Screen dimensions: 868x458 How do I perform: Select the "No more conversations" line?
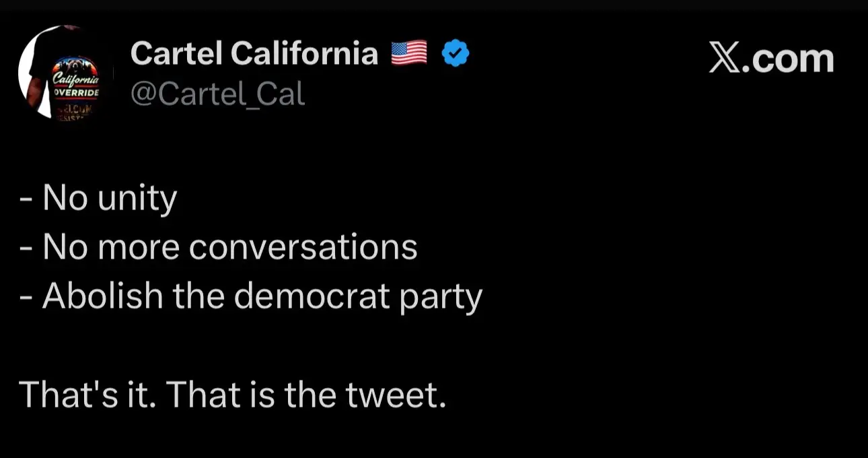click(x=219, y=247)
